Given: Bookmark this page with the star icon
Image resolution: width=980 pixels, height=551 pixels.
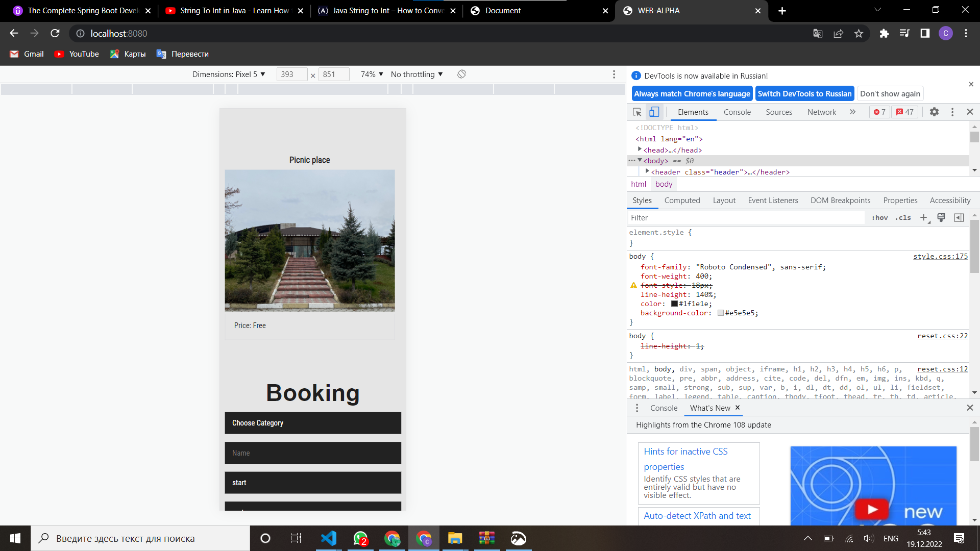Looking at the screenshot, I should [859, 34].
